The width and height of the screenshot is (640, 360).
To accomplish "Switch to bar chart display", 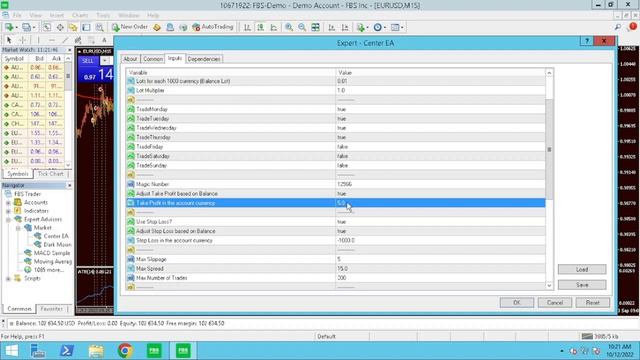I will (x=247, y=27).
